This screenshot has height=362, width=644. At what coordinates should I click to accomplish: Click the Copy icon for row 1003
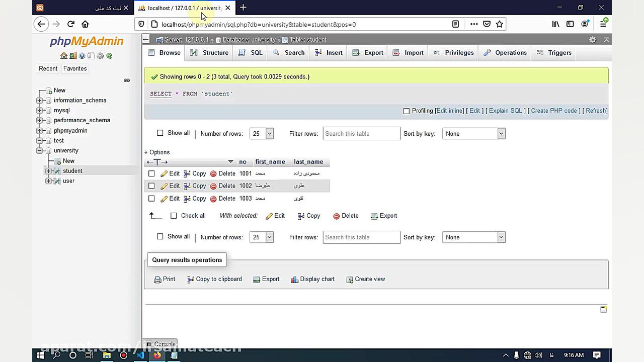187,199
